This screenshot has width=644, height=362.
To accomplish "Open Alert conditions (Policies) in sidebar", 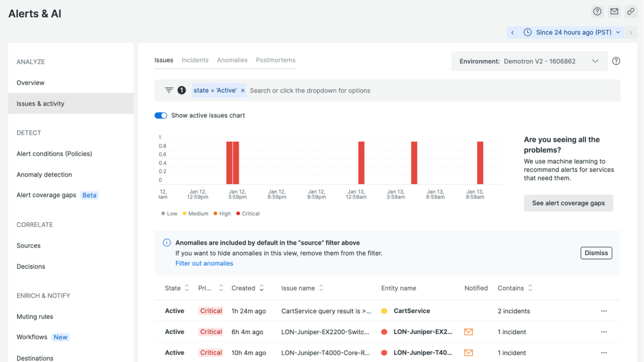I will [x=54, y=154].
